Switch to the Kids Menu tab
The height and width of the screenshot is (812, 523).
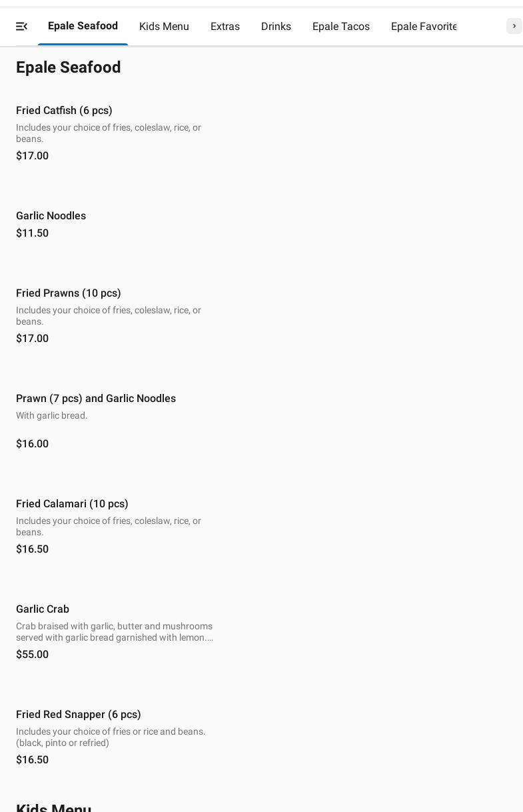pyautogui.click(x=164, y=27)
